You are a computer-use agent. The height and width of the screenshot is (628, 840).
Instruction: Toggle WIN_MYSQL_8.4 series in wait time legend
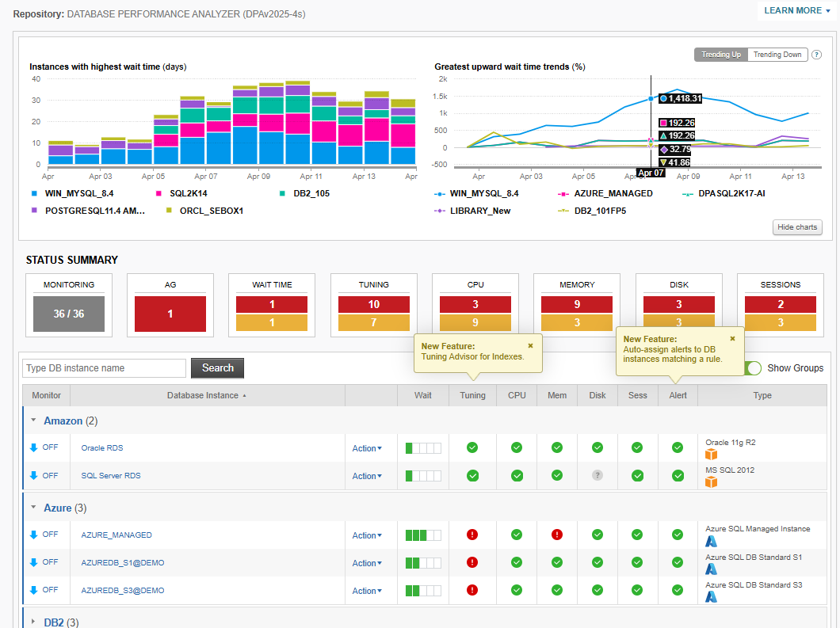point(73,193)
